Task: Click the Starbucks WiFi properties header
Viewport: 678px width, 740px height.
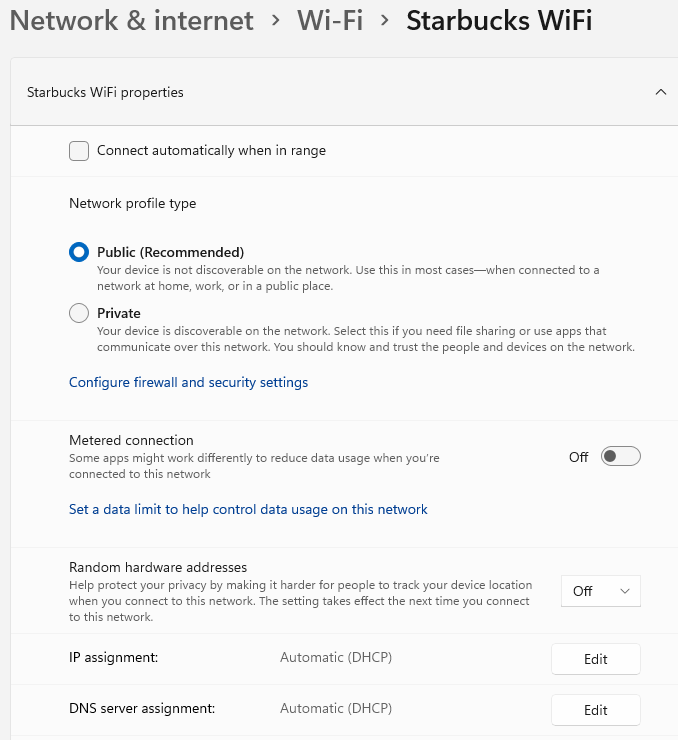Action: [x=105, y=92]
